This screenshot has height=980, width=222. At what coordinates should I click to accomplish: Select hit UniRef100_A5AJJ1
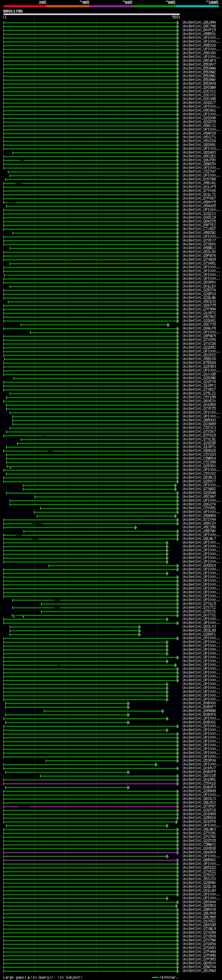click(199, 125)
